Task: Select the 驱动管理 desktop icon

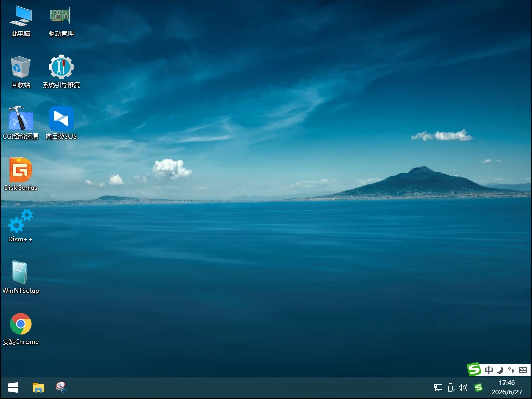Action: pos(61,21)
